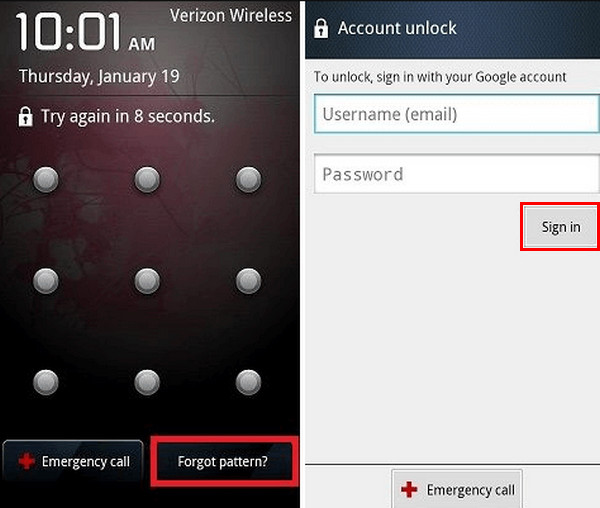
Task: Focus the Password field
Action: coord(457,174)
